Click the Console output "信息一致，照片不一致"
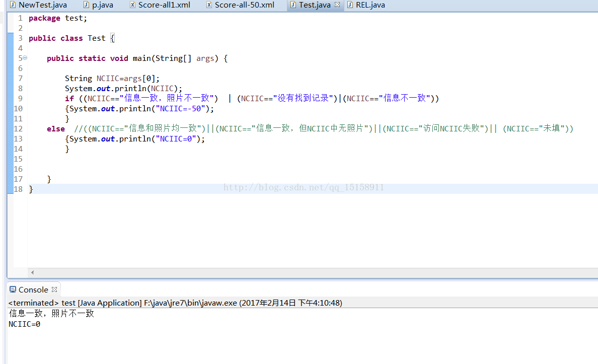The width and height of the screenshot is (598, 364). [51, 314]
